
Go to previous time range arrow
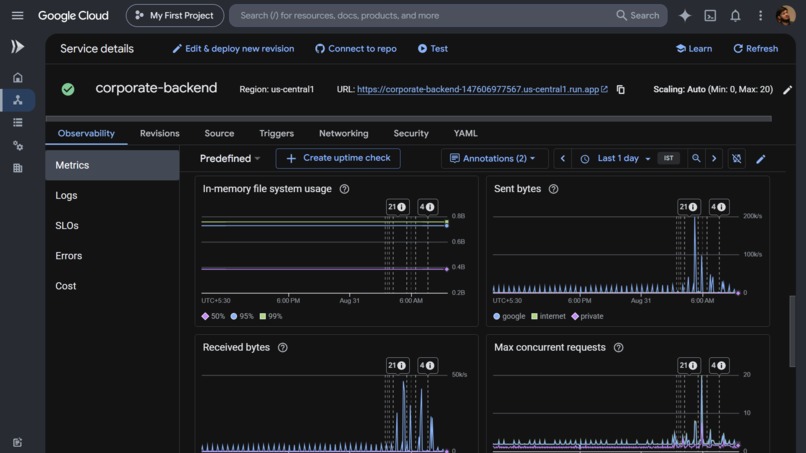tap(562, 158)
